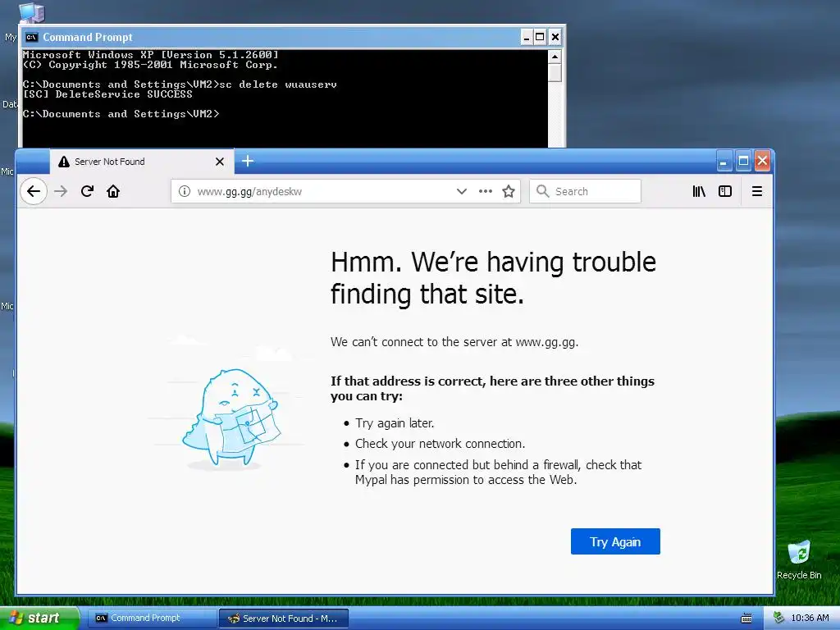
Task: Maximize the Mypal browser window
Action: [x=743, y=161]
